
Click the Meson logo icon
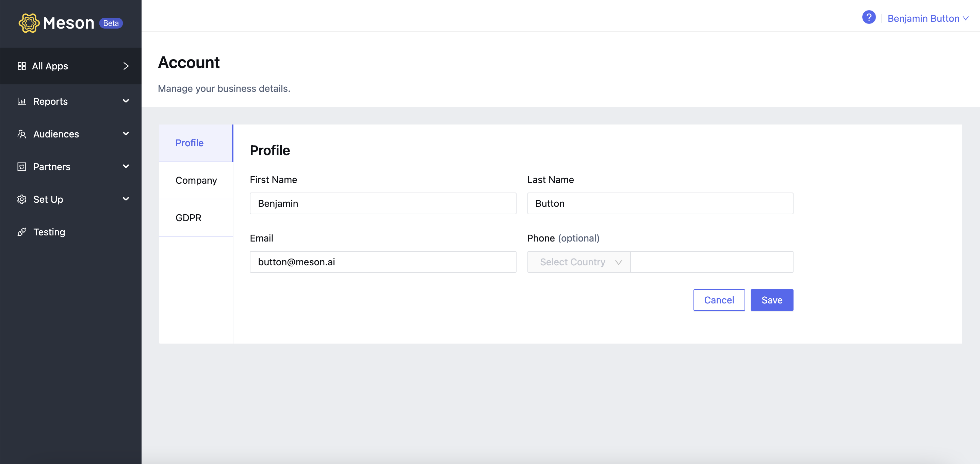tap(29, 23)
